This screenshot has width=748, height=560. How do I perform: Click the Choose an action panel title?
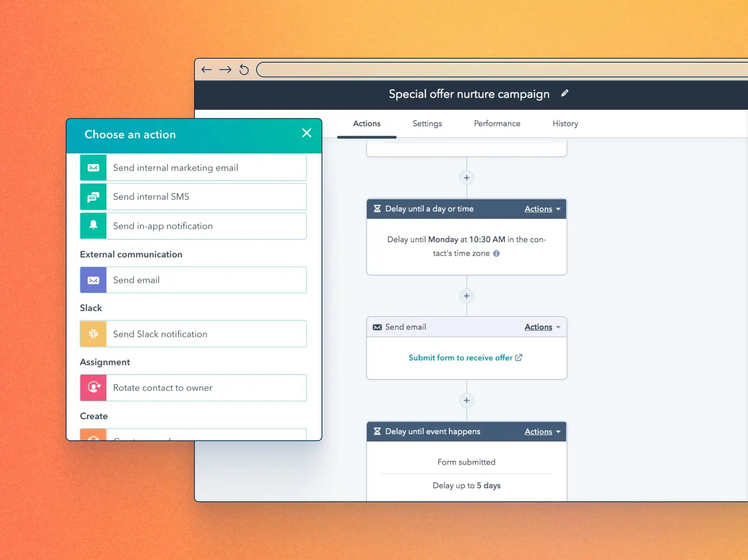(x=130, y=135)
